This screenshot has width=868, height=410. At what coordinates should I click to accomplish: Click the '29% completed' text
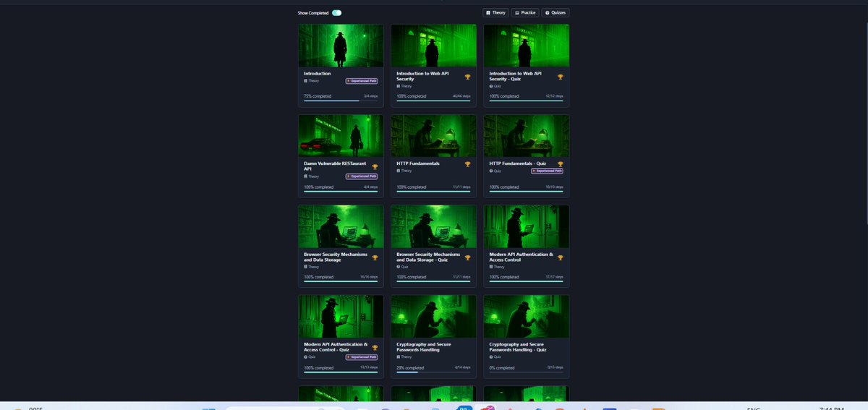(x=410, y=367)
